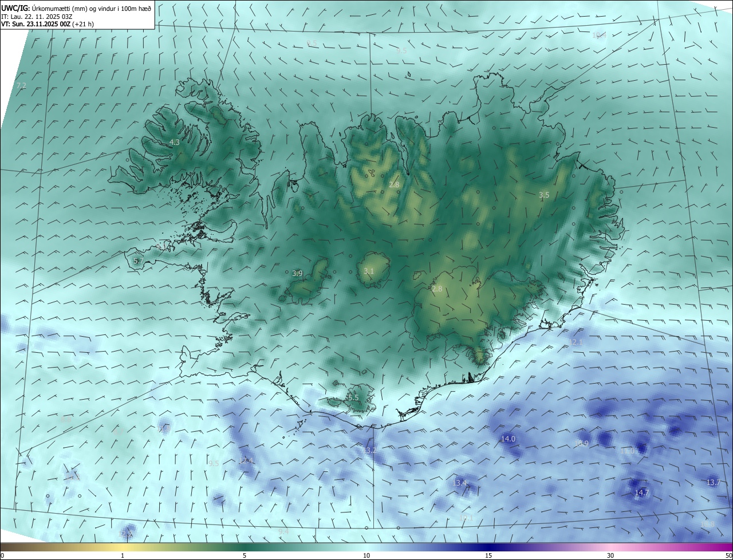Click the 12.1 value label
The width and height of the screenshot is (733, 560).
click(576, 342)
